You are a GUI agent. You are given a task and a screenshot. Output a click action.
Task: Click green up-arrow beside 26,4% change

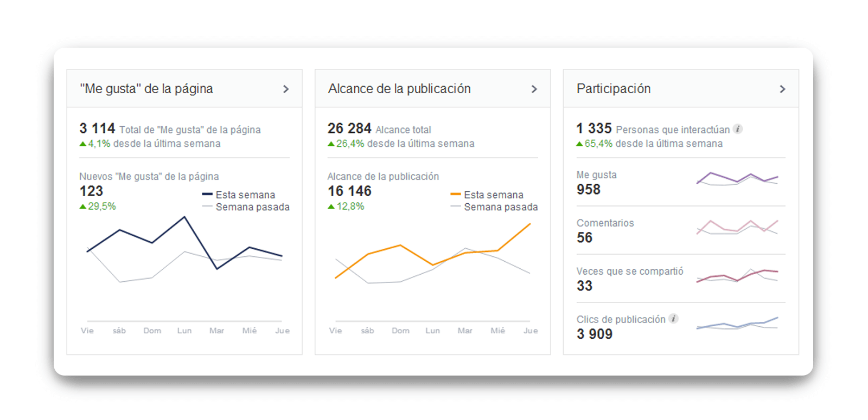[331, 144]
